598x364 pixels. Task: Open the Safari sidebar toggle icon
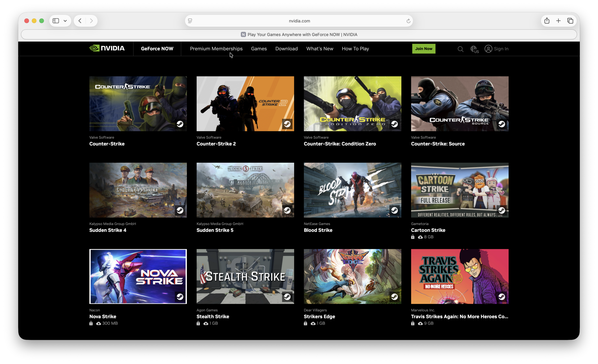point(56,21)
